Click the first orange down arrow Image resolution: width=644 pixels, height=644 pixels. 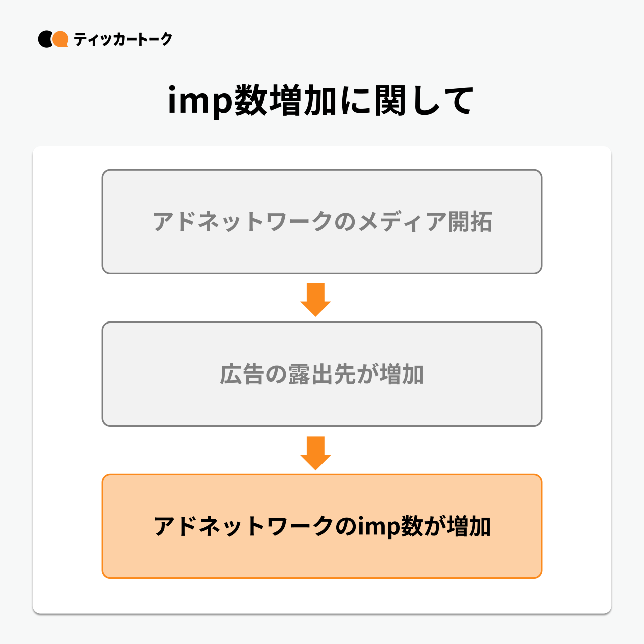coord(315,299)
